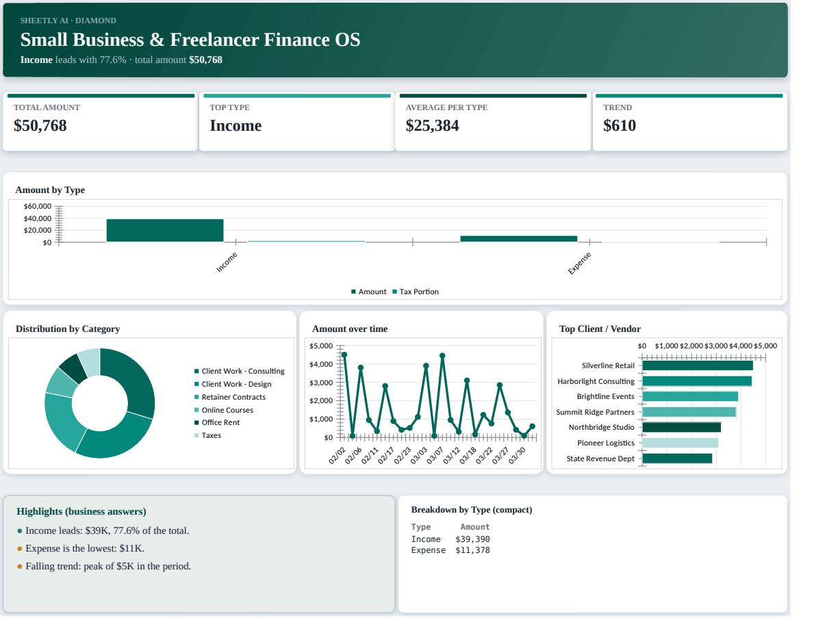Click the 03/07 date label on the time axis
This screenshot has height=631, width=840.
tap(435, 456)
